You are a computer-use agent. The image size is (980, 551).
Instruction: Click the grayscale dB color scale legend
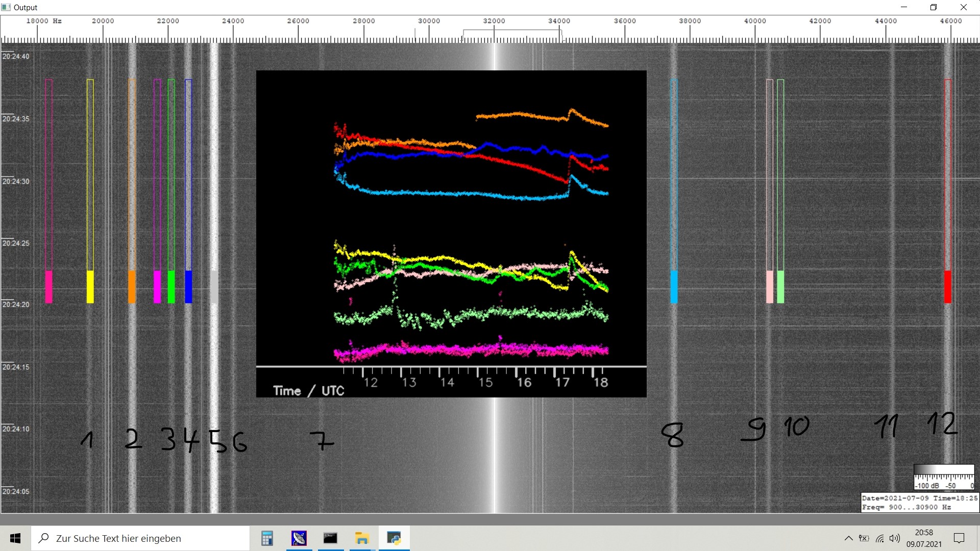click(x=944, y=477)
